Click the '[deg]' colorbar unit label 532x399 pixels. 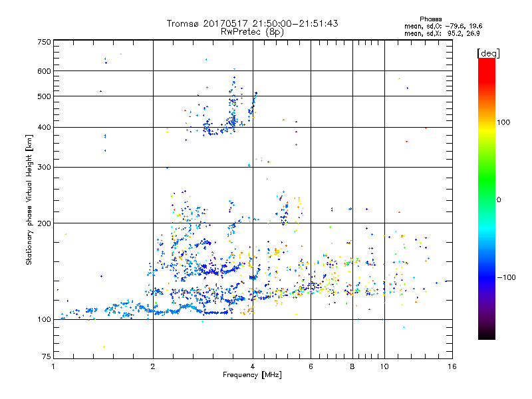(x=488, y=53)
